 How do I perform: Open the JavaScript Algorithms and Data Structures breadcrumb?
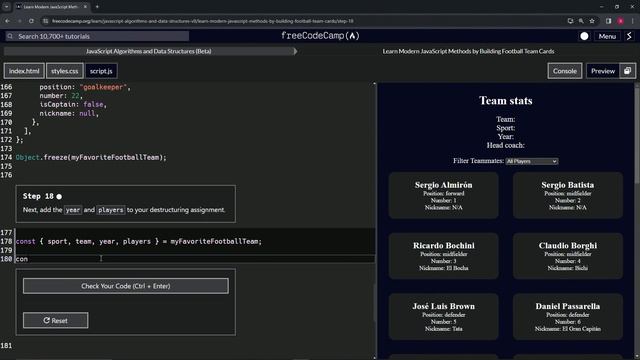(x=149, y=51)
